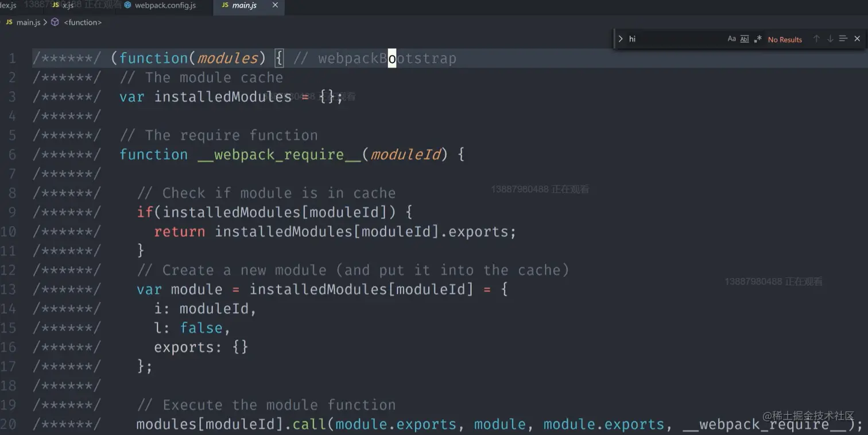
Task: Click the function symbol cube icon in breadcrumb
Action: pos(55,22)
